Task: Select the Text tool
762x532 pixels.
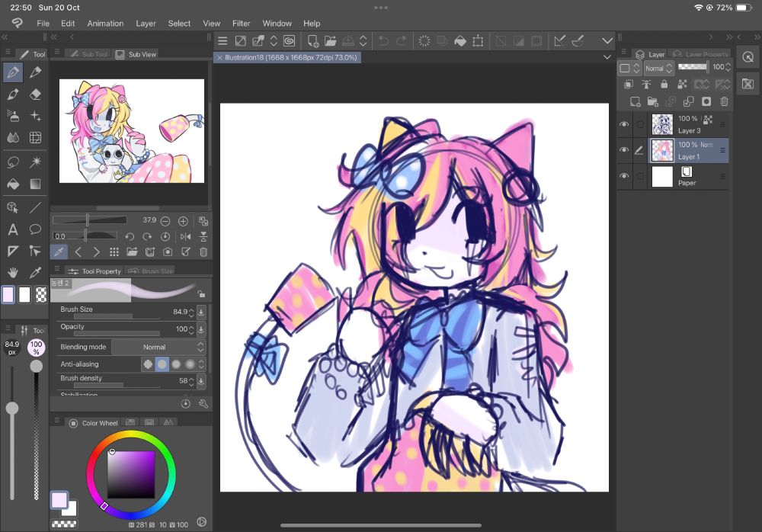Action: click(13, 229)
